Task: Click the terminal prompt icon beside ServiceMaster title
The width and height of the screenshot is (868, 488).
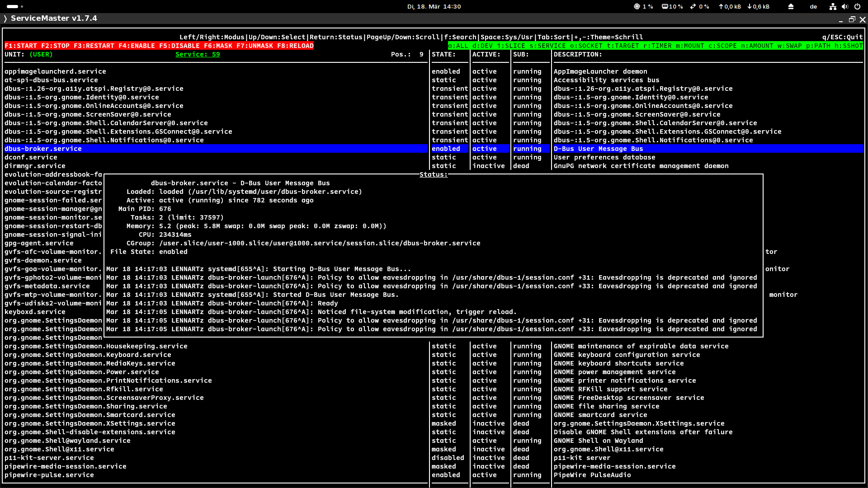Action: [x=5, y=19]
